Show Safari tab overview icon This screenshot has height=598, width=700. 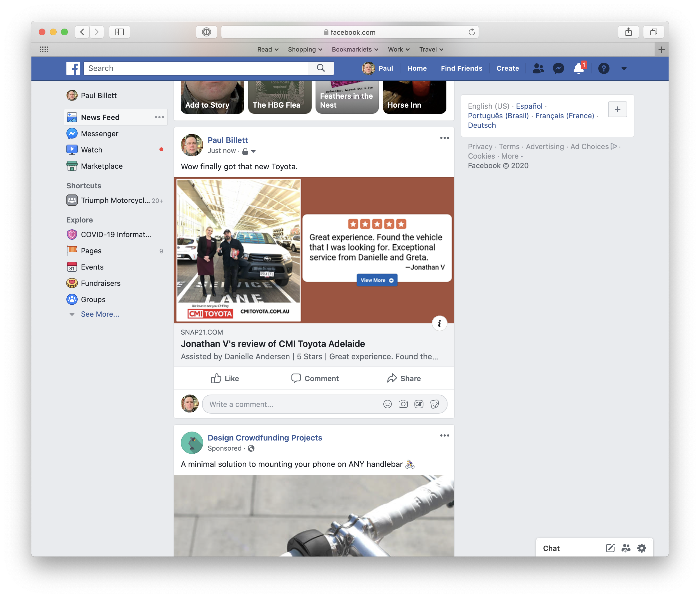(x=654, y=32)
